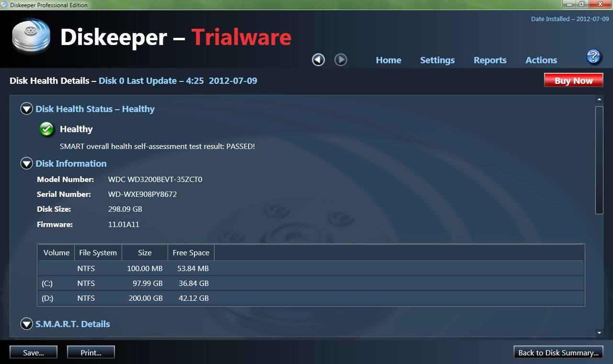Click the Free Space column header
This screenshot has width=613, height=364.
pos(191,253)
